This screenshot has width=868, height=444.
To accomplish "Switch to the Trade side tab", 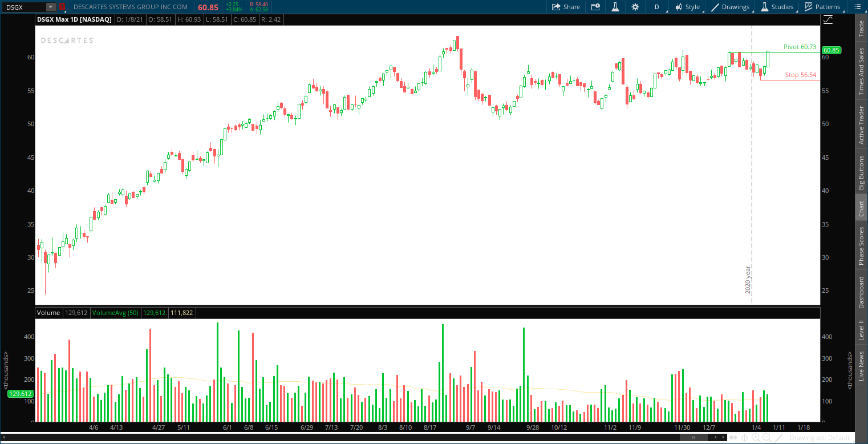I will [x=861, y=29].
